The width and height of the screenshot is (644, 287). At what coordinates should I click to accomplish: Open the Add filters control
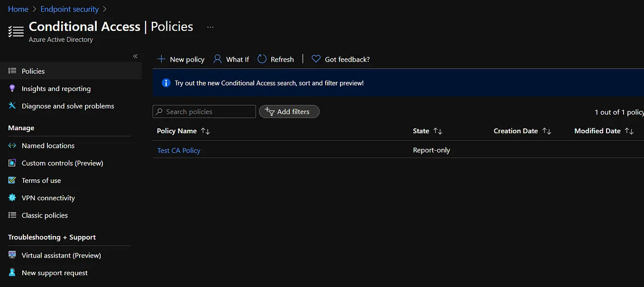pos(289,111)
